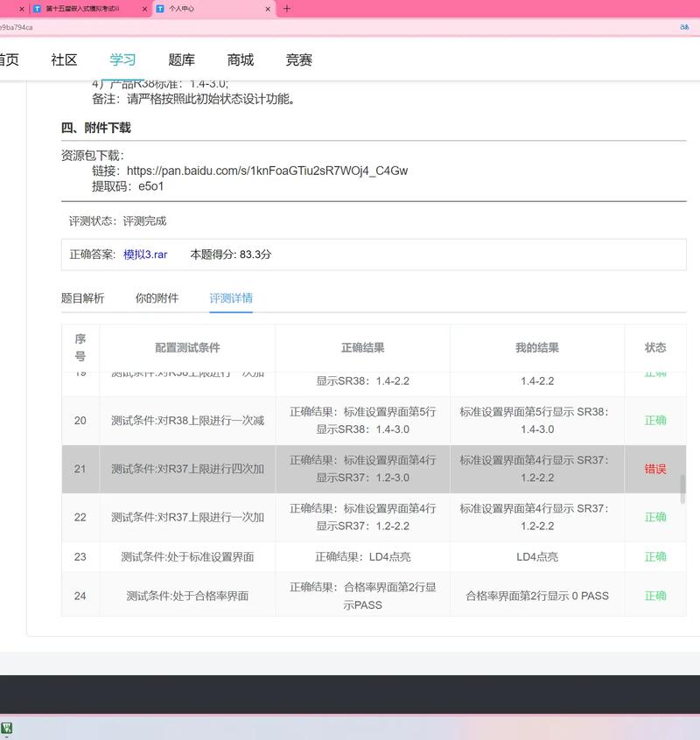Screen dimensions: 700x740
Task: Open a new browser tab with plus icon
Action: pyautogui.click(x=286, y=9)
